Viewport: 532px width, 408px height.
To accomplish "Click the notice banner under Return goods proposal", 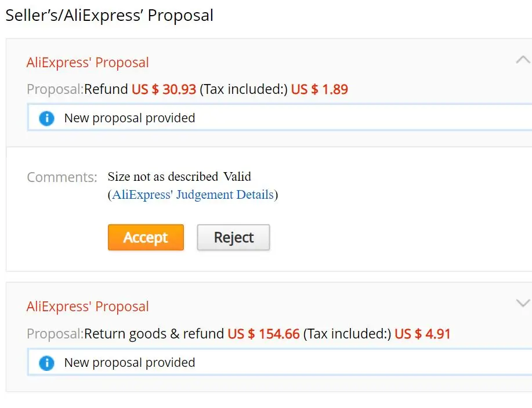I will [278, 363].
